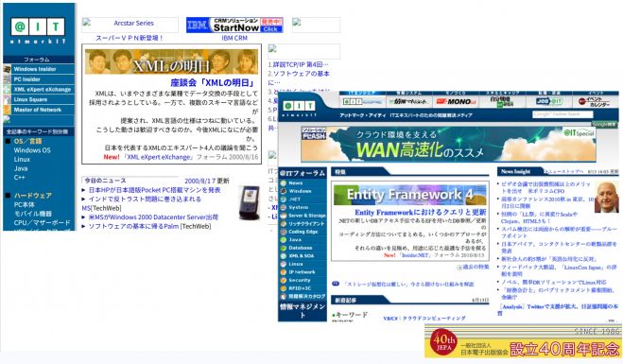Click the Pocket PC device photo beside news
Image resolution: width=623 pixels, height=364 pixels.
(250, 202)
